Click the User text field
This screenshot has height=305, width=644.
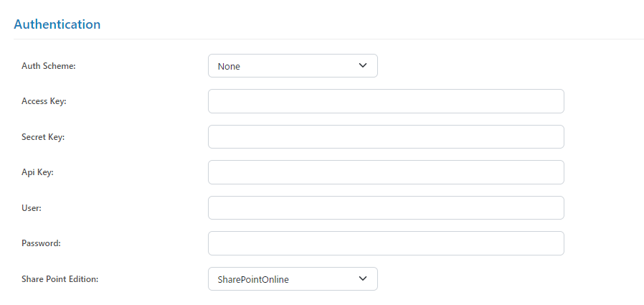(x=385, y=207)
